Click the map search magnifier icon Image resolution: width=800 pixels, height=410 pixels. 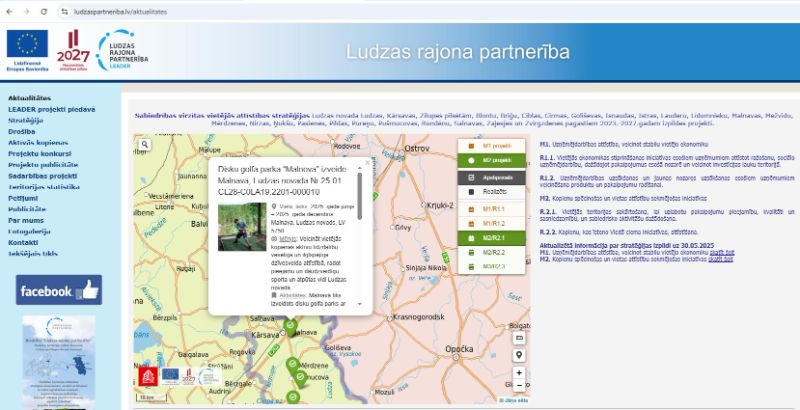(x=145, y=144)
